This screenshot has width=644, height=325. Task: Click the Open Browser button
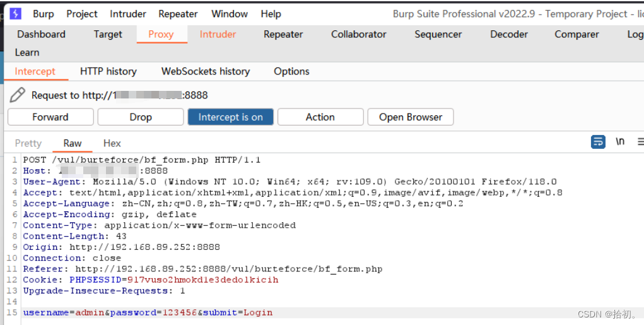[x=410, y=117]
